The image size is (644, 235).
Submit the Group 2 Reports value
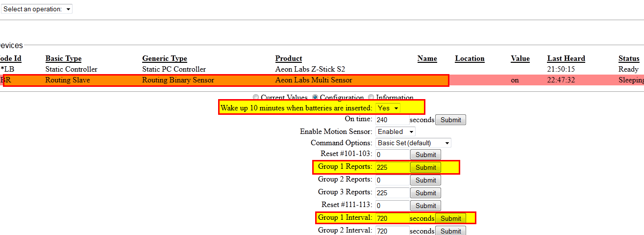425,180
